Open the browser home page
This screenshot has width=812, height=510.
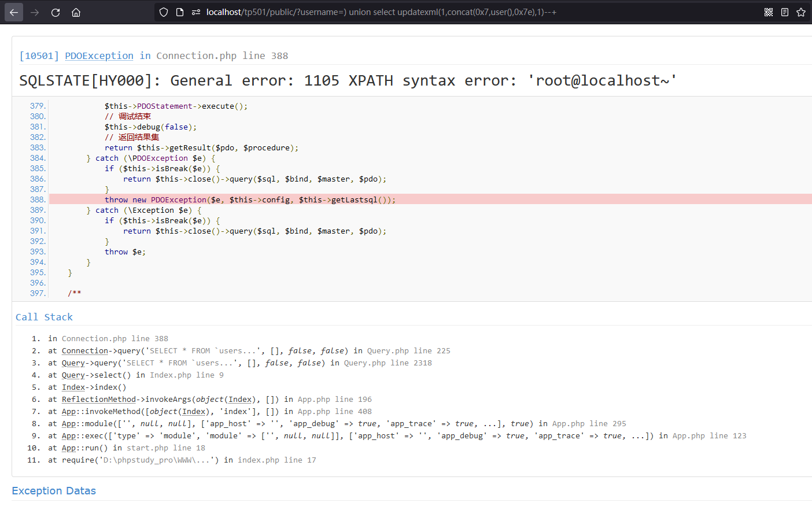[76, 12]
